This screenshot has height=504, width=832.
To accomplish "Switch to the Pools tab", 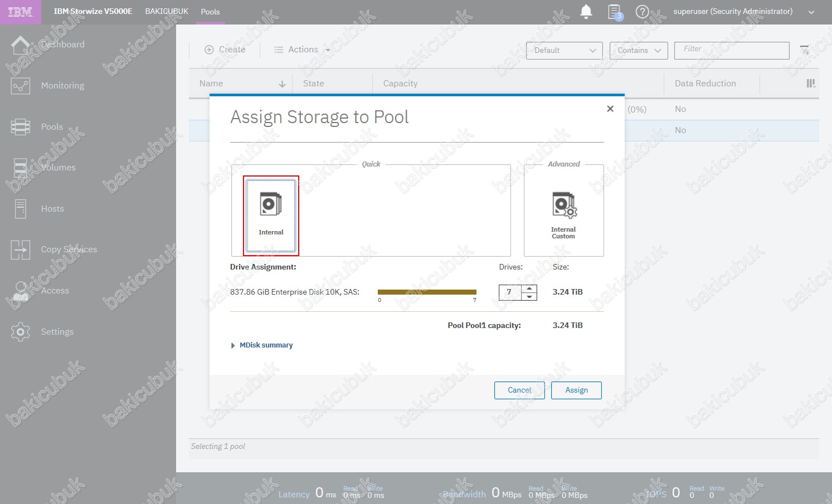I will coord(210,12).
